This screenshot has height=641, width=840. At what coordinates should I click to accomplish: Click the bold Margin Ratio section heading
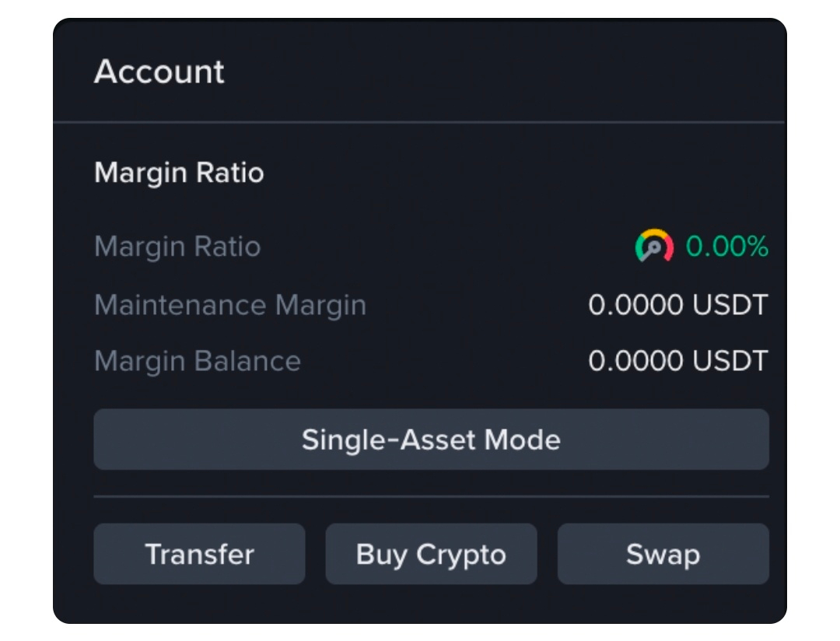[x=179, y=173]
